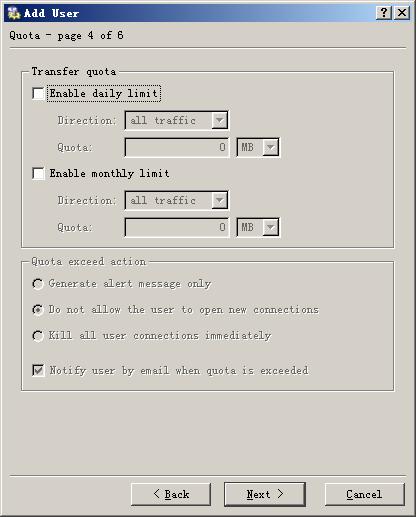Click the daily Quota input field
Image resolution: width=416 pixels, height=517 pixels.
[x=177, y=147]
